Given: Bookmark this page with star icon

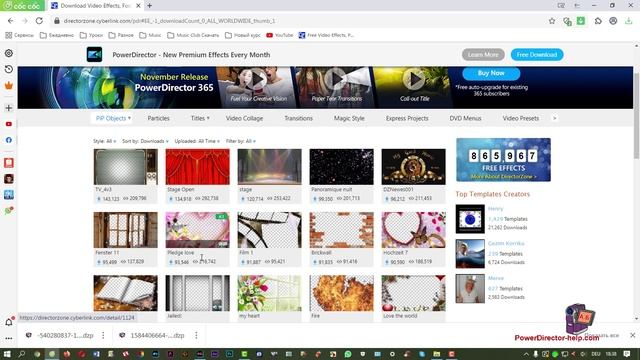Looking at the screenshot, I should [x=552, y=21].
